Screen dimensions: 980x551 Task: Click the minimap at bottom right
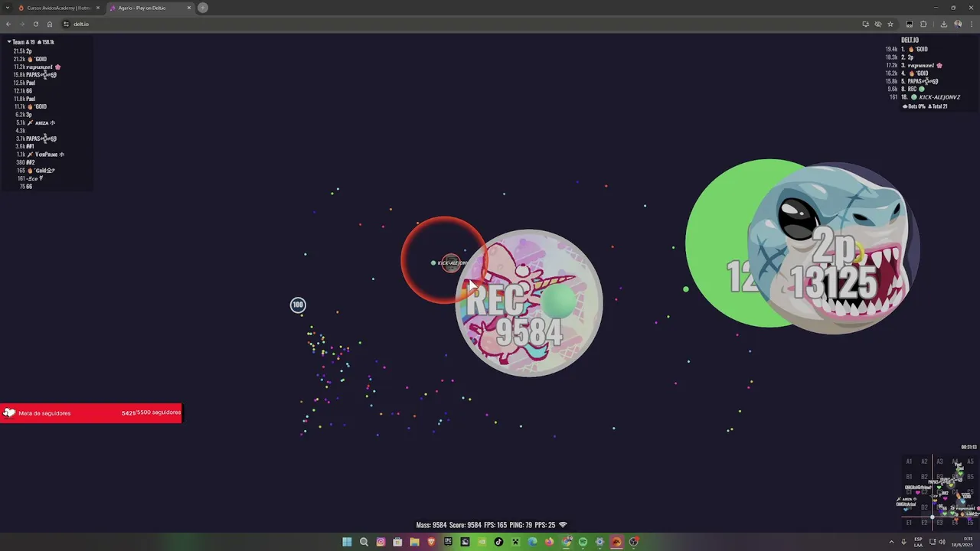click(x=939, y=492)
